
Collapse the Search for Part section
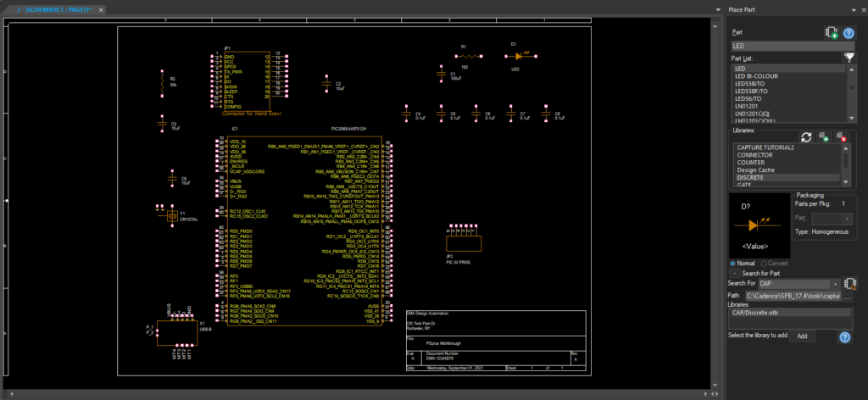click(x=733, y=274)
